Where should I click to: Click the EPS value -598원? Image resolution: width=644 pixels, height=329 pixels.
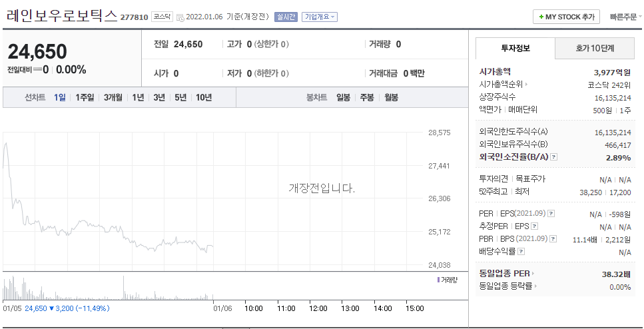point(619,214)
